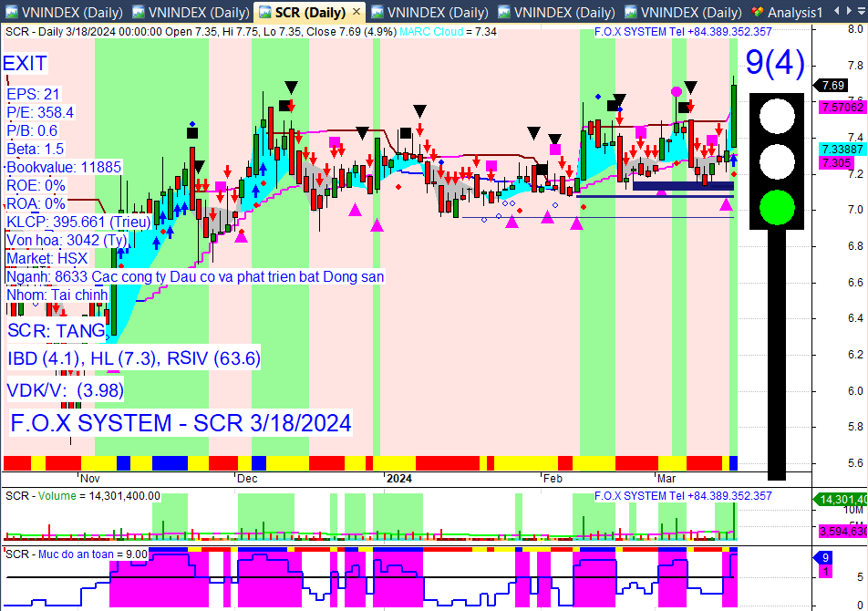This screenshot has height=611, width=868.
Task: Click SCR - Muc do an toan title
Action: point(77,554)
